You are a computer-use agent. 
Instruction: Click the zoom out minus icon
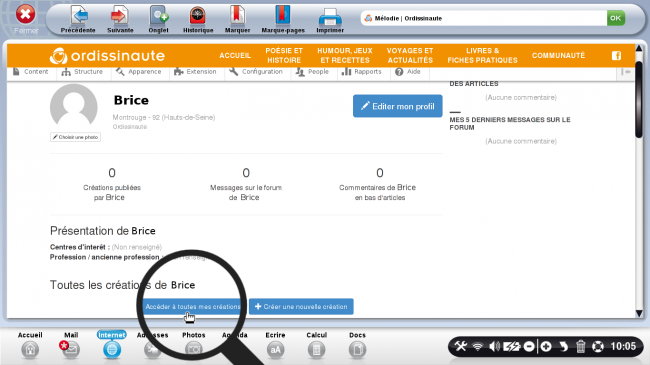pyautogui.click(x=529, y=346)
